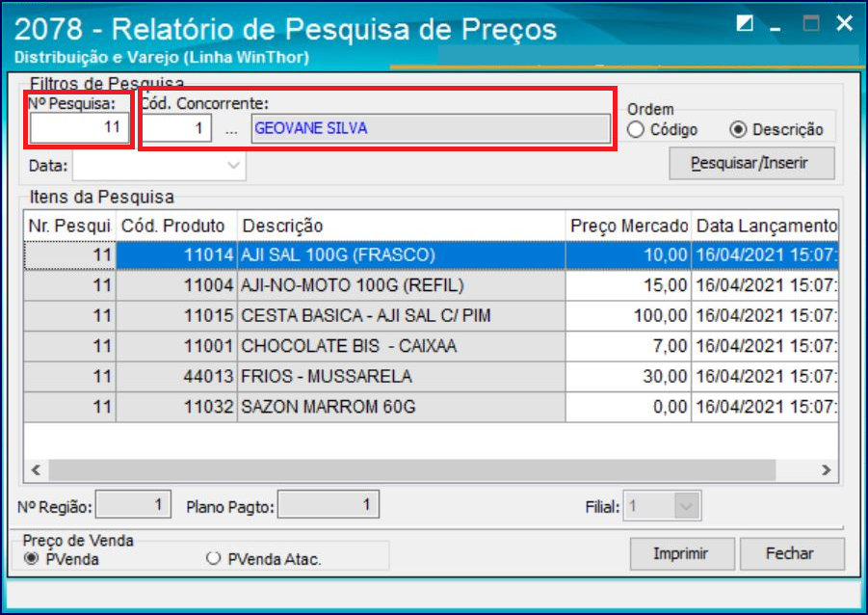Viewport: 868px width, 615px height.
Task: Click the Descrição column header
Action: click(x=401, y=226)
